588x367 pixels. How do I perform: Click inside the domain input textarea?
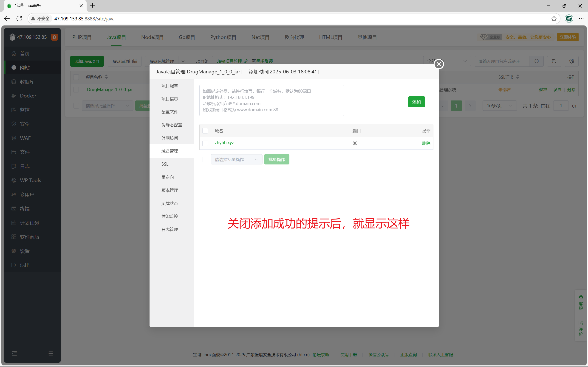click(271, 100)
